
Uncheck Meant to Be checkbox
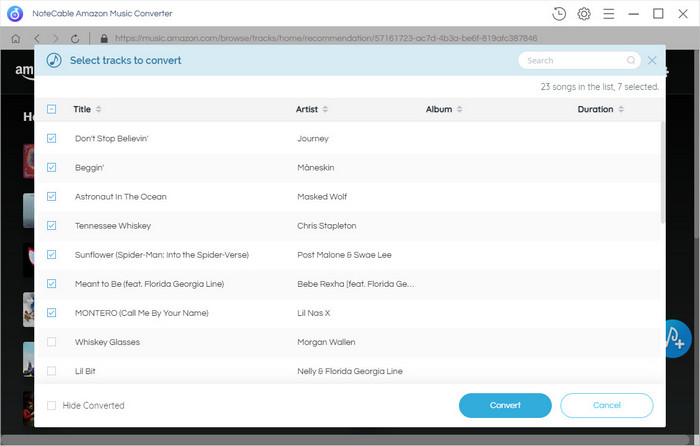(x=51, y=283)
